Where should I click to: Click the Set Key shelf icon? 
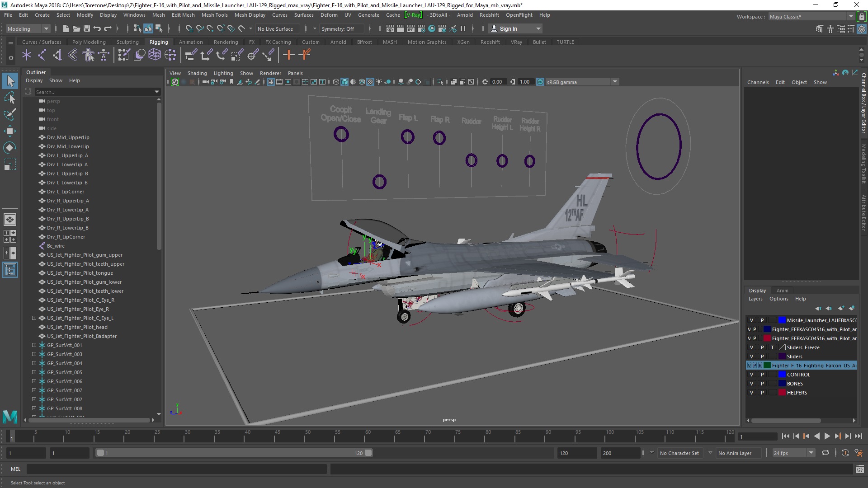(288, 55)
